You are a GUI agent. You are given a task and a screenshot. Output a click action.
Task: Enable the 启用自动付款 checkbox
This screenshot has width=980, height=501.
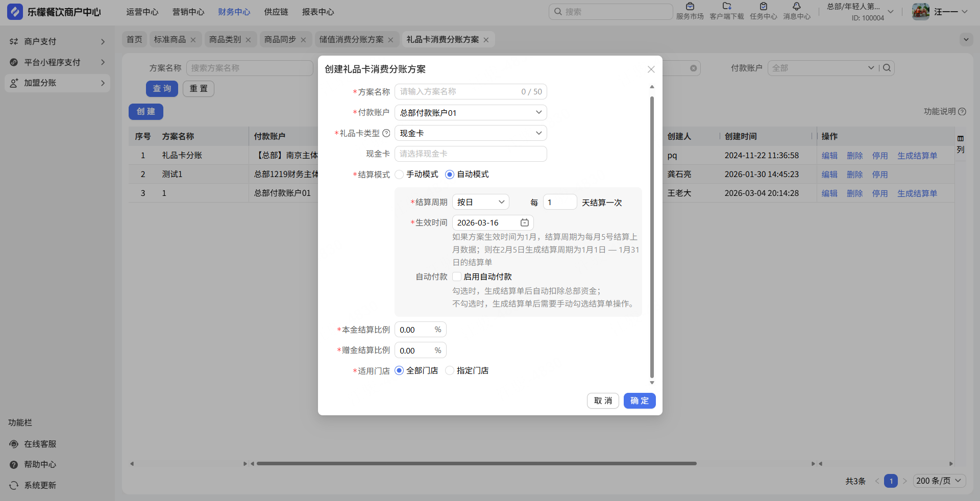[x=457, y=277]
